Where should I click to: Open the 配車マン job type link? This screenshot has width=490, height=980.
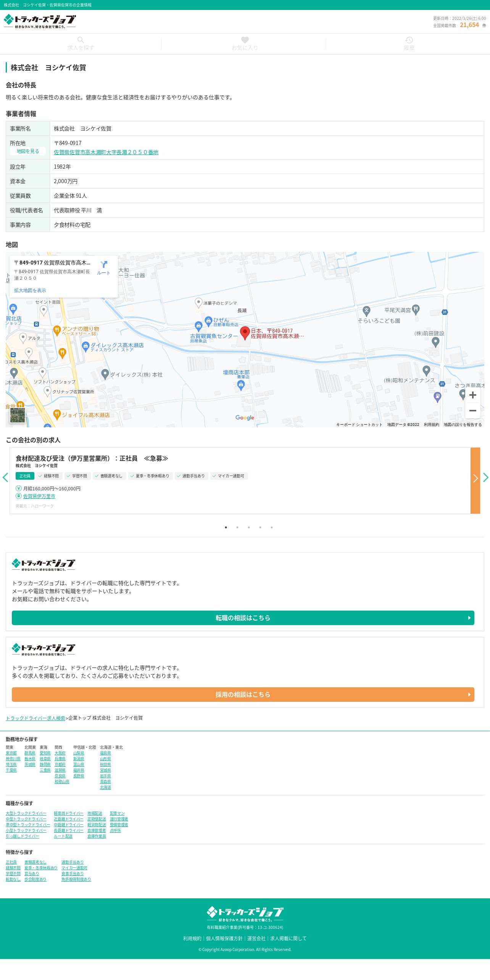point(117,813)
